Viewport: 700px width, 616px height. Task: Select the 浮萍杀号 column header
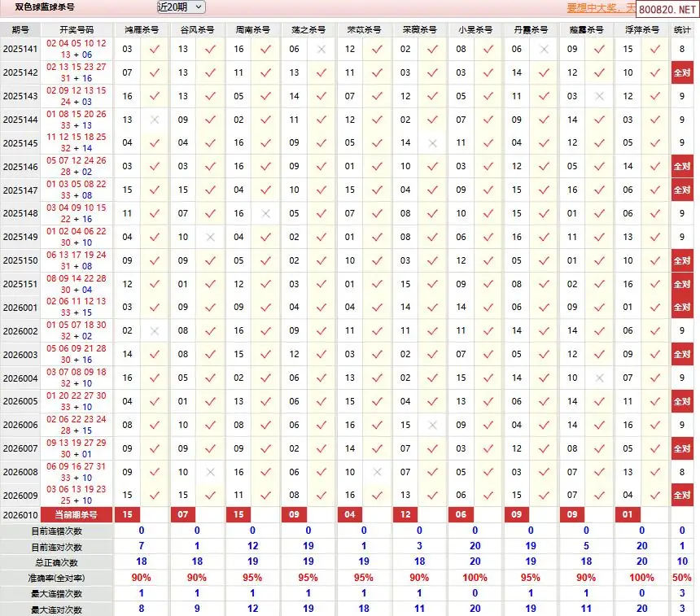(641, 29)
